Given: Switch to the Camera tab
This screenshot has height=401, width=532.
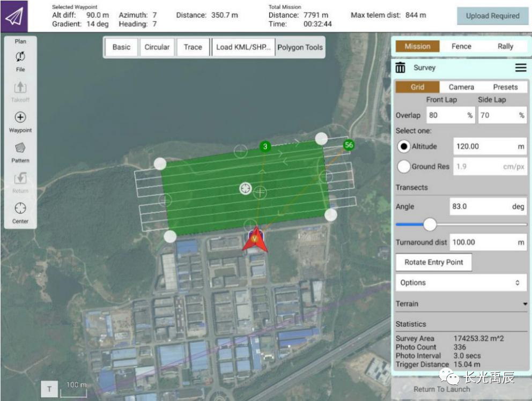Looking at the screenshot, I should pyautogui.click(x=461, y=87).
